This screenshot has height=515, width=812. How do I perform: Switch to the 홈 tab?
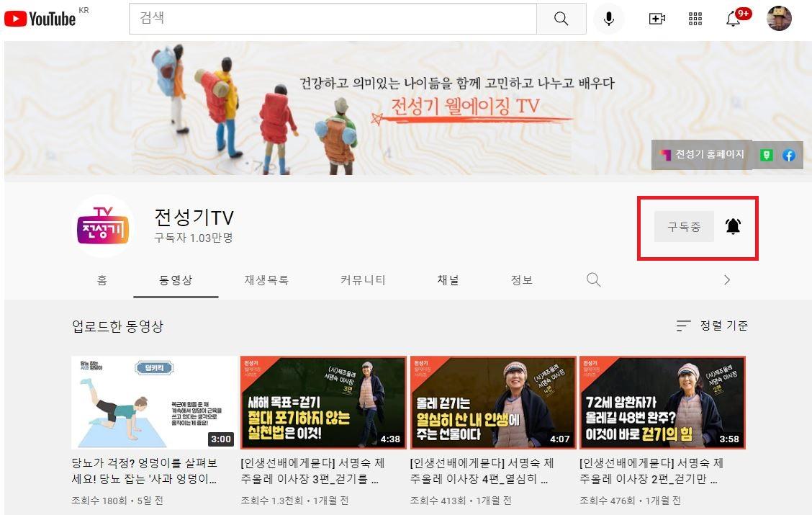pyautogui.click(x=102, y=279)
